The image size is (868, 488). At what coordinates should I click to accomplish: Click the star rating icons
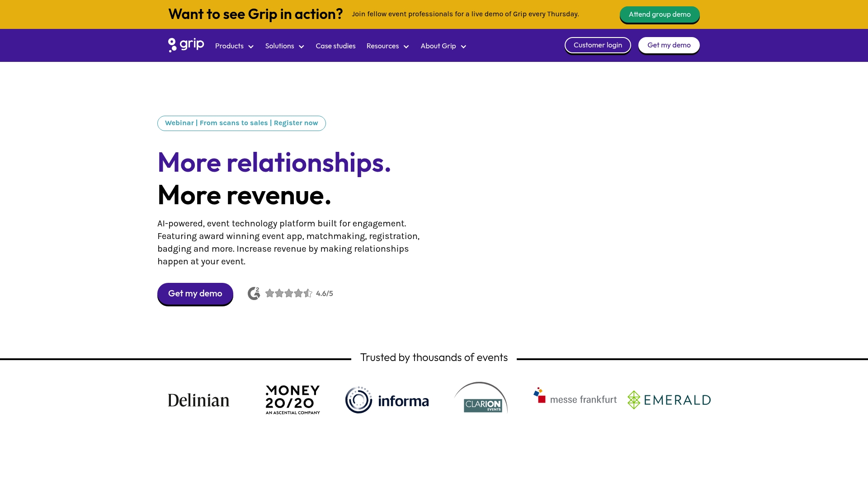click(288, 294)
